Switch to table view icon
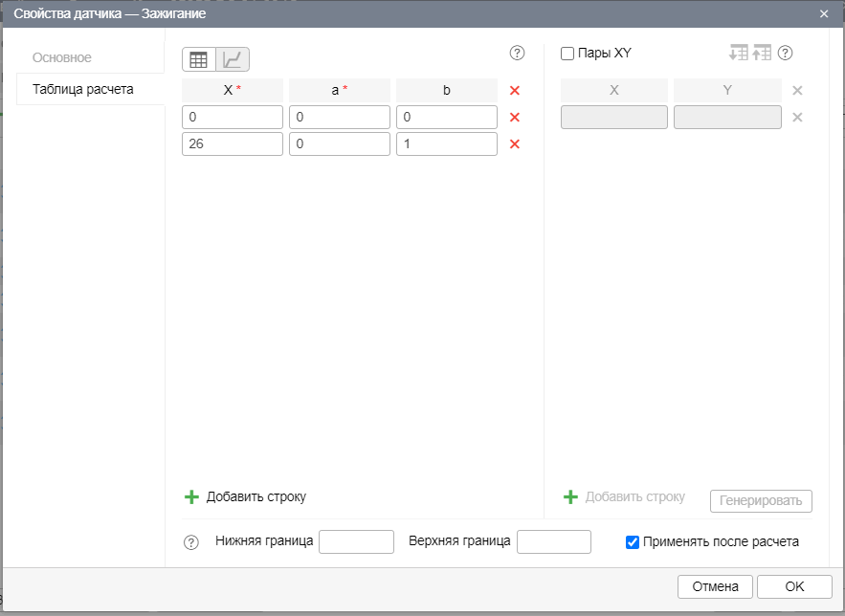Viewport: 845px width, 616px height. (199, 59)
